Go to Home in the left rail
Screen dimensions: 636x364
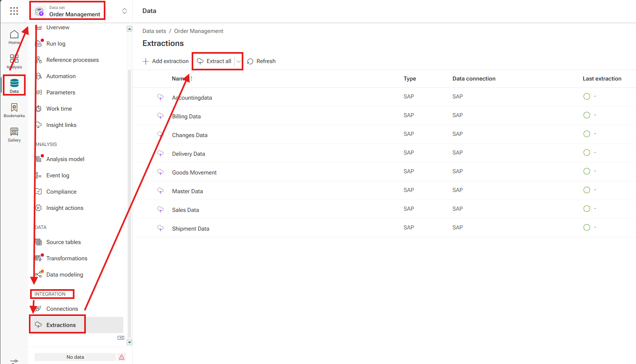(x=14, y=37)
